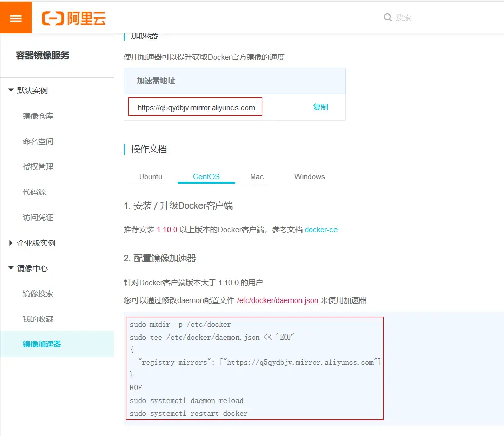Viewport: 504px width, 436px height.
Task: Click the sudo systemctl restart docker line
Action: (189, 413)
